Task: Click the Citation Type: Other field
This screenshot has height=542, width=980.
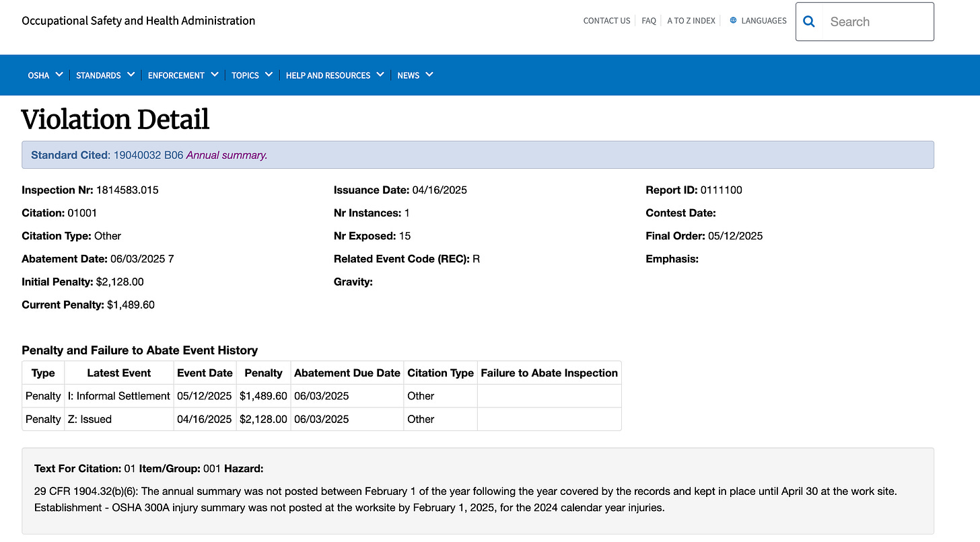Action: (x=71, y=236)
